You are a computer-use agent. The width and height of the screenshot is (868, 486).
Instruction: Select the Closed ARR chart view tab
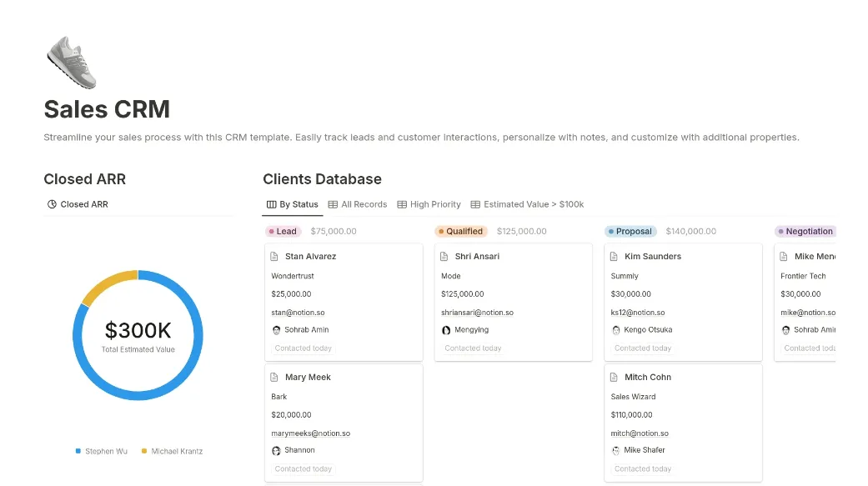[x=78, y=204]
